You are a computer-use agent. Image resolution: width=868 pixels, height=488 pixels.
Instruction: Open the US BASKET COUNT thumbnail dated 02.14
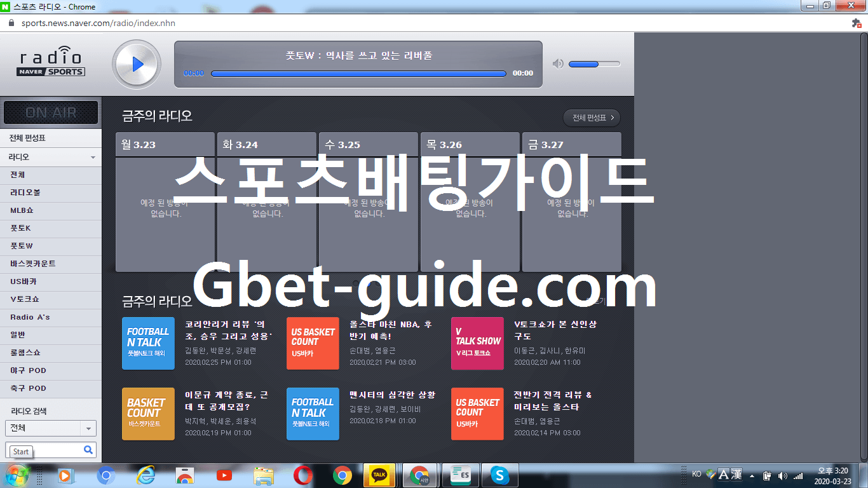(477, 414)
